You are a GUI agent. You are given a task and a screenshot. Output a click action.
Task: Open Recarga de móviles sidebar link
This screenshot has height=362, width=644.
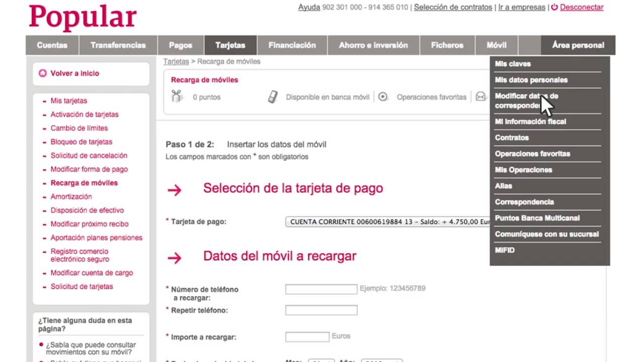(x=84, y=183)
